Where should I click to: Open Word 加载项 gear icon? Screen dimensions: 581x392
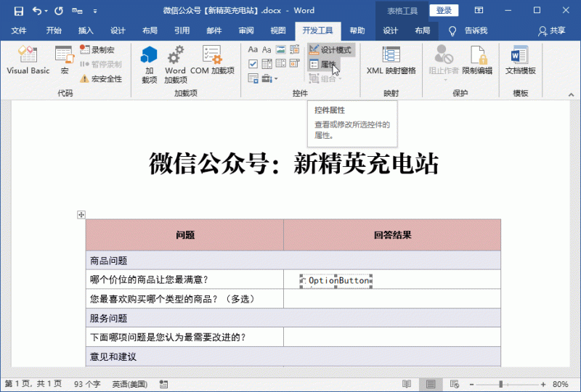click(x=175, y=65)
